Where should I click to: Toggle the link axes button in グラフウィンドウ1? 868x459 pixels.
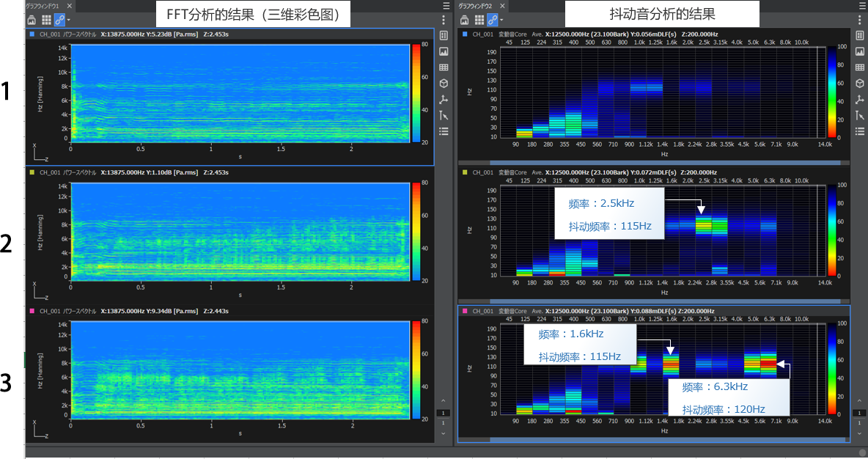(59, 20)
